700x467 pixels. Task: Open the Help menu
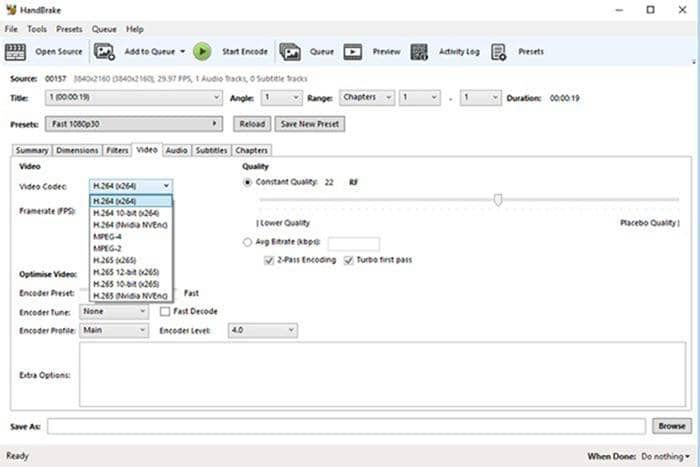[134, 29]
